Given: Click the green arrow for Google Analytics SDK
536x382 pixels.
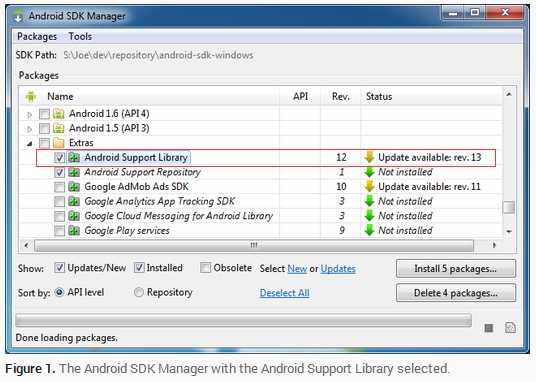Looking at the screenshot, I should click(x=369, y=201).
